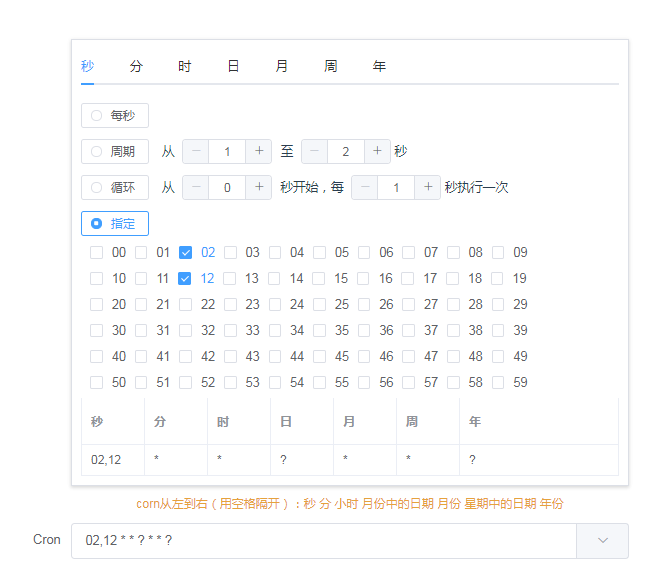
Task: Increase the 周期 end second with plus
Action: pyautogui.click(x=377, y=151)
